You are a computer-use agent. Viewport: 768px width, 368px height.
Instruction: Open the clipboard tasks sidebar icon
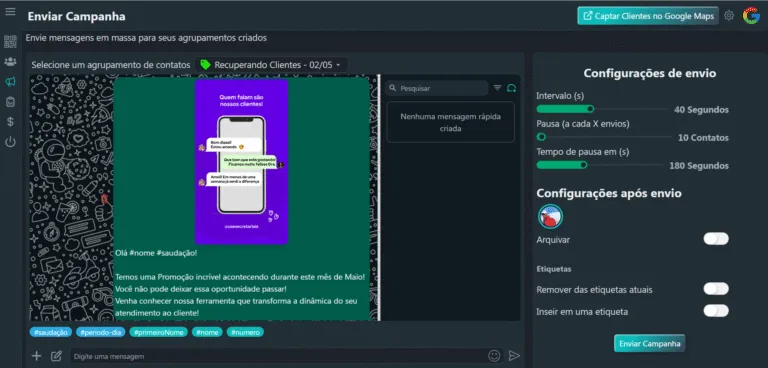(x=10, y=101)
